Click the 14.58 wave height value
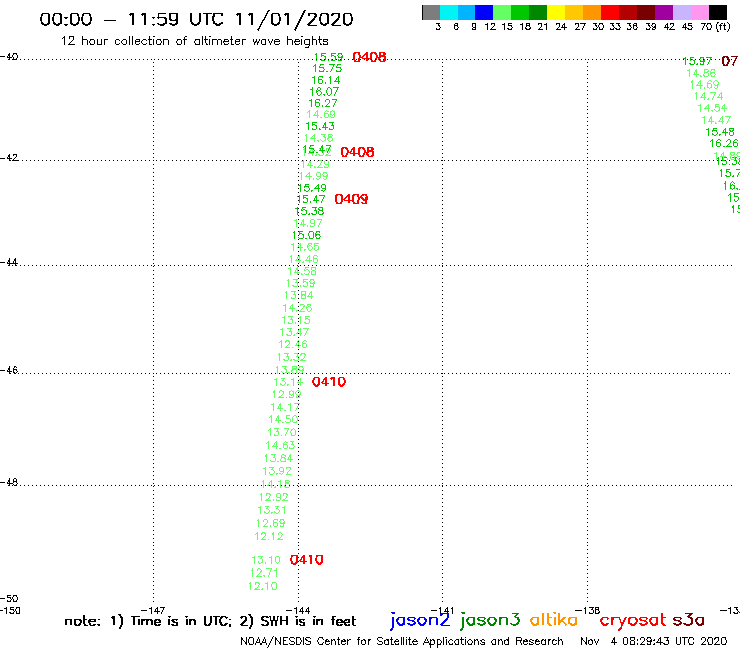Viewport: 740px width, 650px height. pyautogui.click(x=302, y=271)
